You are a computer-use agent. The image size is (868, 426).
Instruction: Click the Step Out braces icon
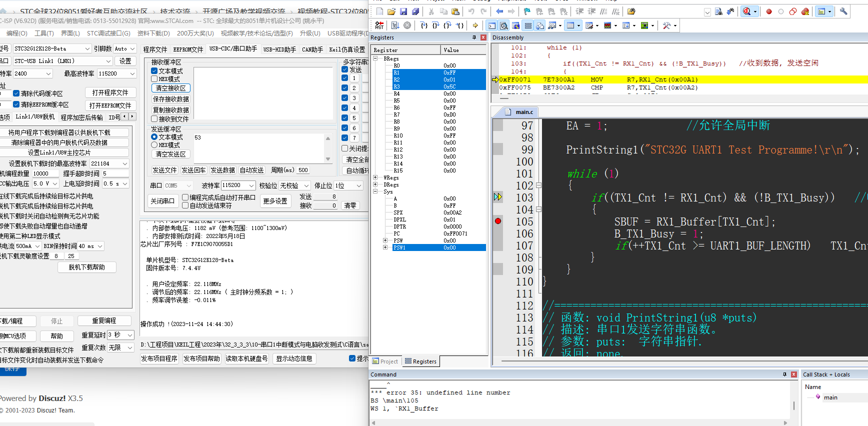pos(447,25)
